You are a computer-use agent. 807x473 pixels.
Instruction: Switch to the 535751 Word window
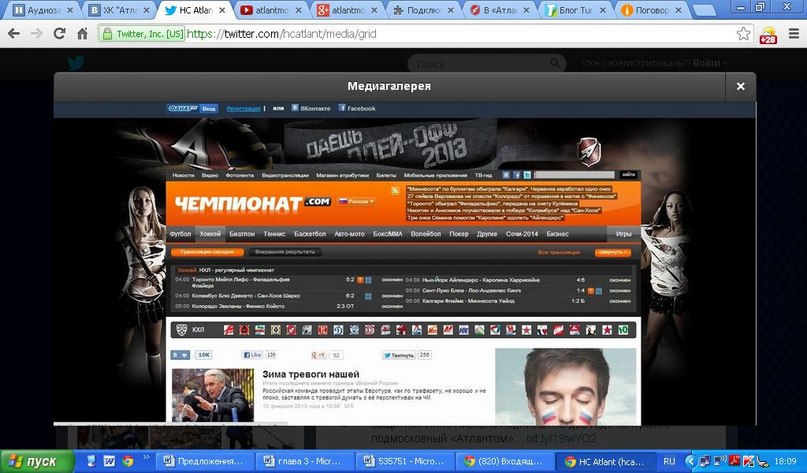[x=405, y=461]
